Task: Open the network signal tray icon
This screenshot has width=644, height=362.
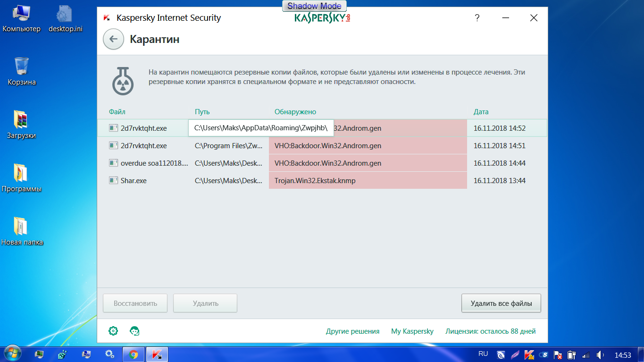Action: (x=586, y=354)
